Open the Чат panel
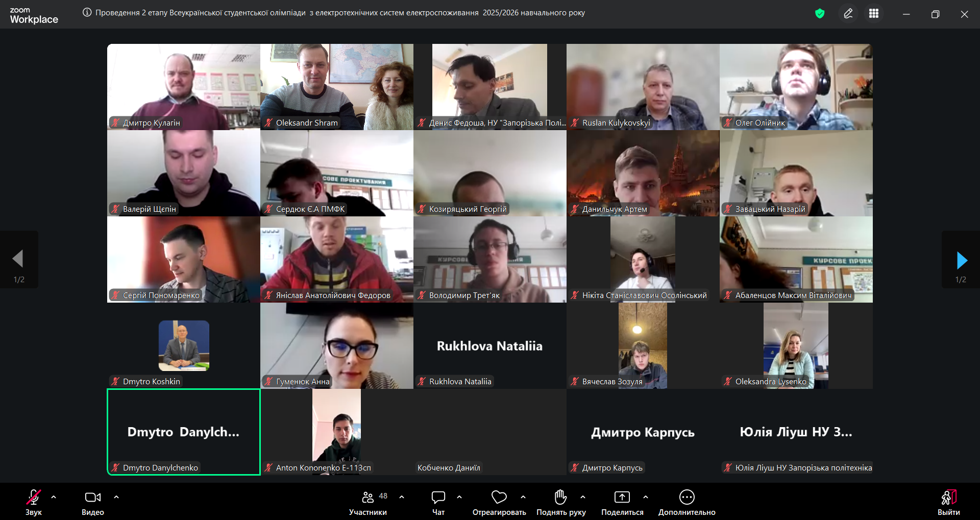Image resolution: width=980 pixels, height=520 pixels. (x=438, y=503)
